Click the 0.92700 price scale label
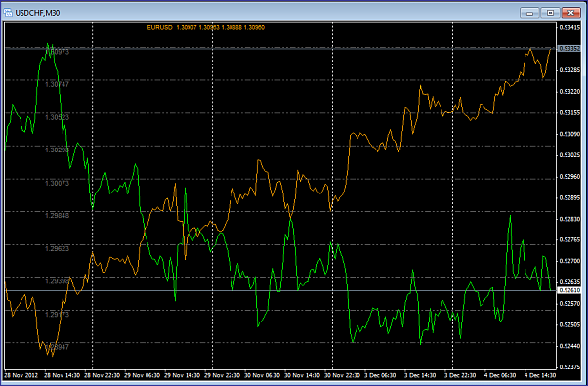 (569, 261)
